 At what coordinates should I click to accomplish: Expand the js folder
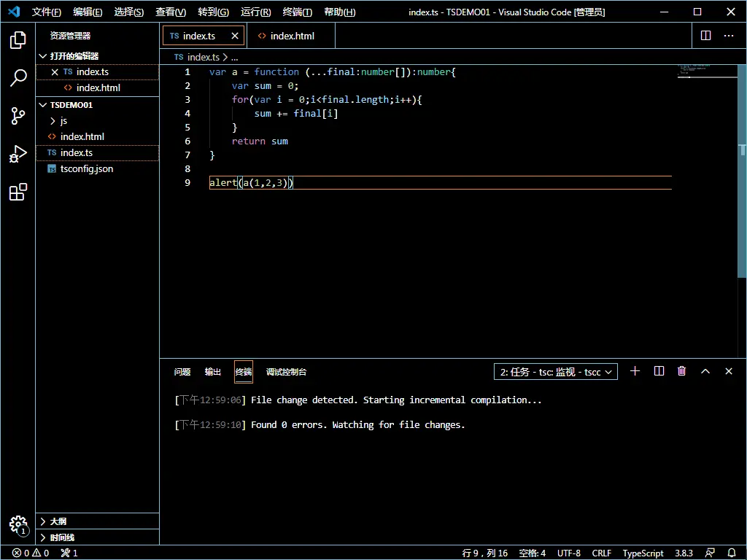98,121
